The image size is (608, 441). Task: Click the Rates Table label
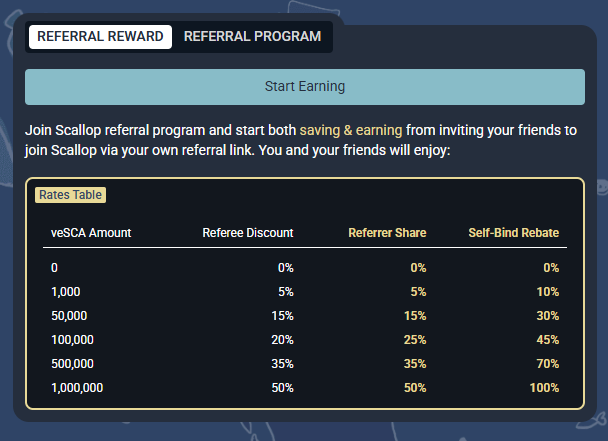point(71,195)
